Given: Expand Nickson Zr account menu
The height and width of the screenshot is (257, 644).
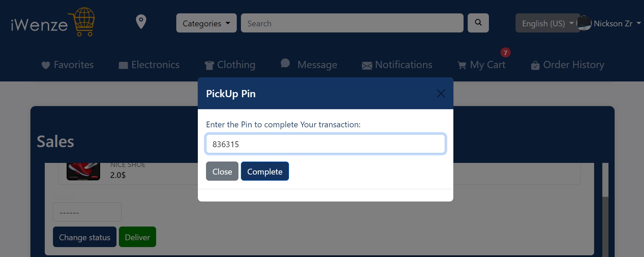Looking at the screenshot, I should [x=609, y=23].
